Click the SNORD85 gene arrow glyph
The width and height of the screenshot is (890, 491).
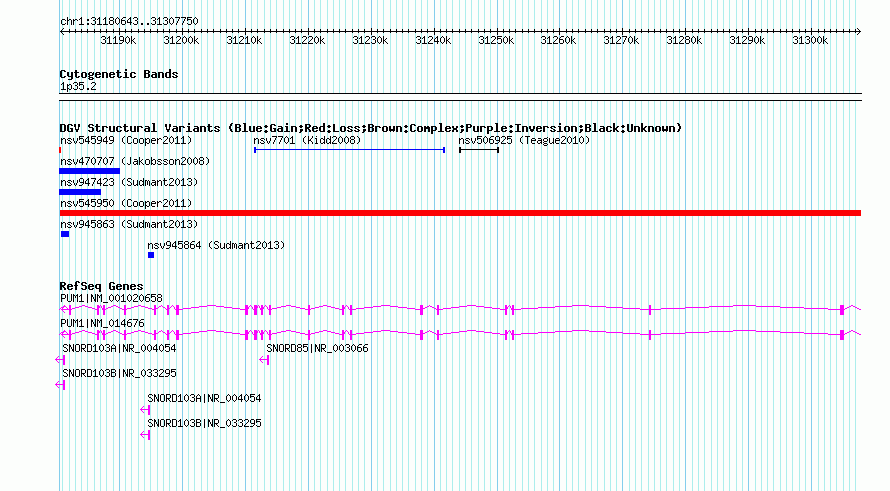(264, 360)
